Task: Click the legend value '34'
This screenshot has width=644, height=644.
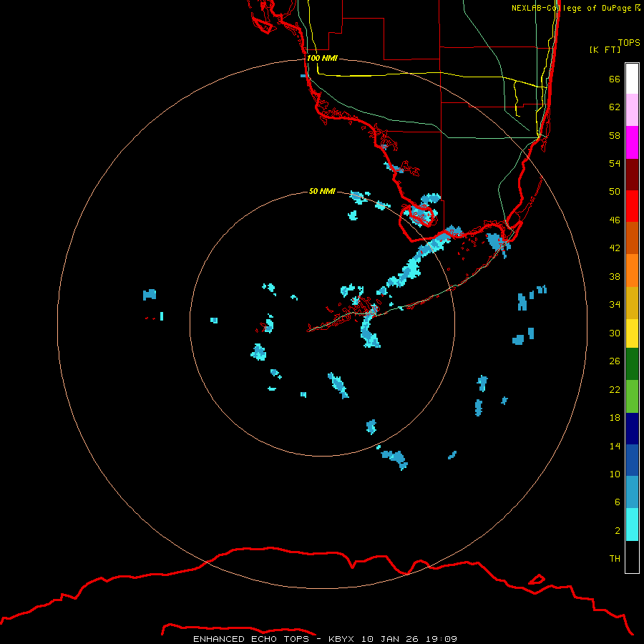Action: click(615, 304)
